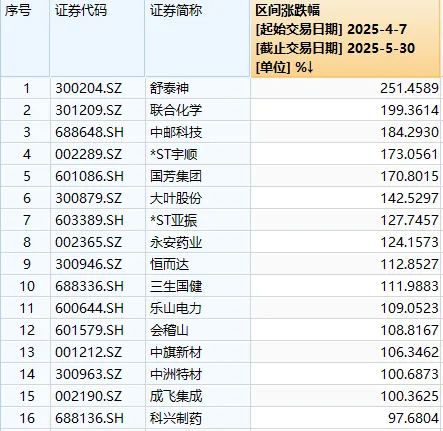This screenshot has width=443, height=431.
Task: Select the 97.6804 value for 科兴制药
Action: (x=413, y=418)
